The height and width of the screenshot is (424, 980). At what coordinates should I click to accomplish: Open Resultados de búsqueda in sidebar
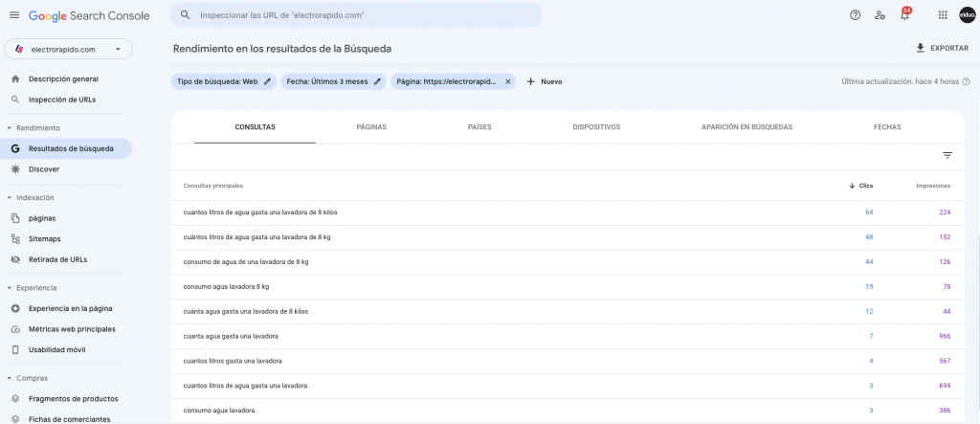[x=68, y=148]
